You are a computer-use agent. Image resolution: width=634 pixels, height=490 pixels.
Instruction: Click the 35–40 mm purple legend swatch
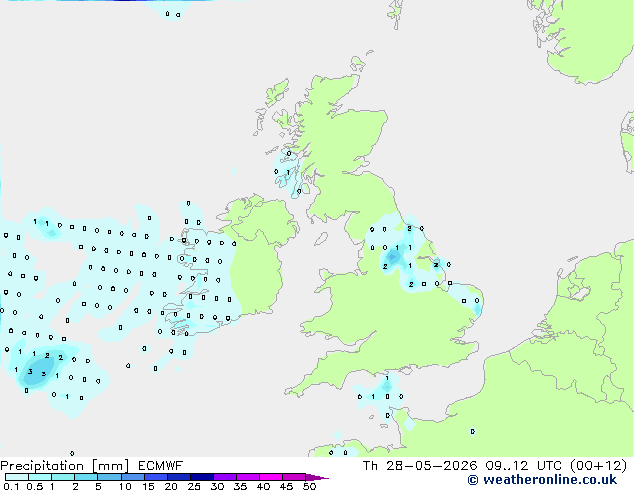click(x=248, y=477)
